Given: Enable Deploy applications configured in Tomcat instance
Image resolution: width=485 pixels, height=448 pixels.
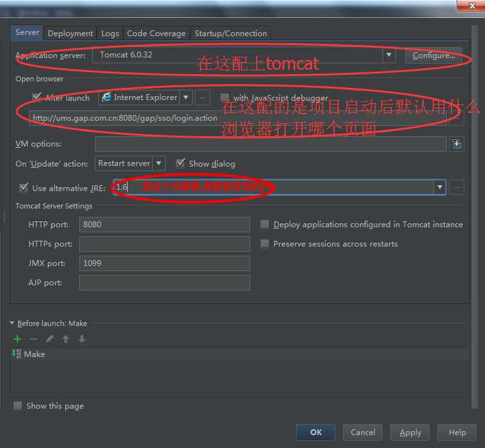Looking at the screenshot, I should pyautogui.click(x=264, y=224).
